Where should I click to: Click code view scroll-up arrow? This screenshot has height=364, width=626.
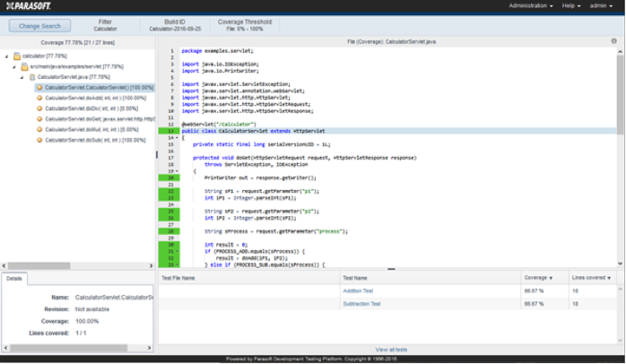620,51
